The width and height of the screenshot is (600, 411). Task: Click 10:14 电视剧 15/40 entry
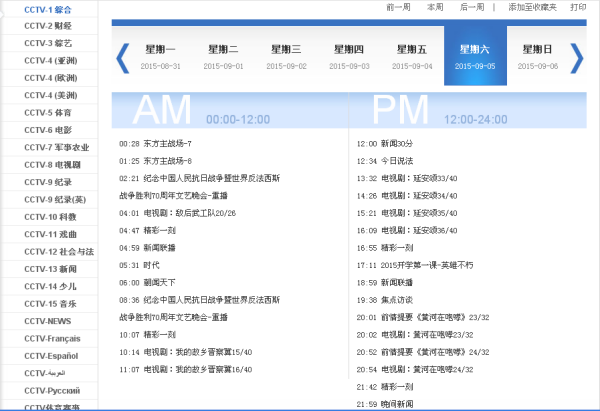pyautogui.click(x=185, y=352)
